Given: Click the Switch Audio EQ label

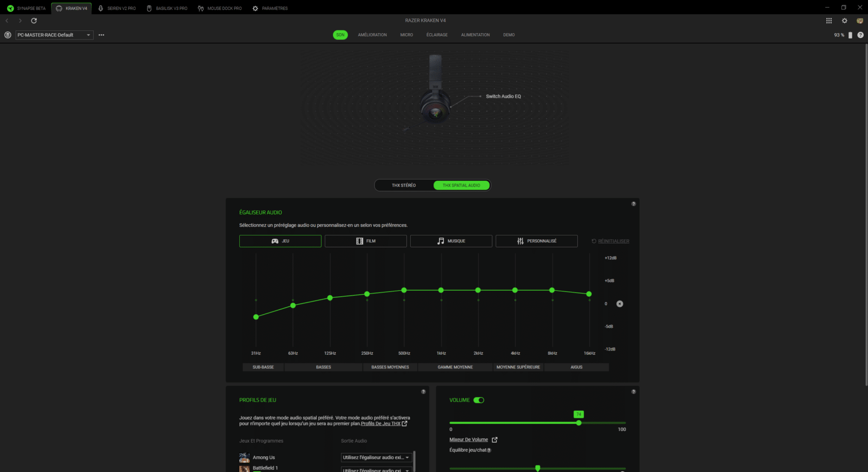Looking at the screenshot, I should pos(503,97).
